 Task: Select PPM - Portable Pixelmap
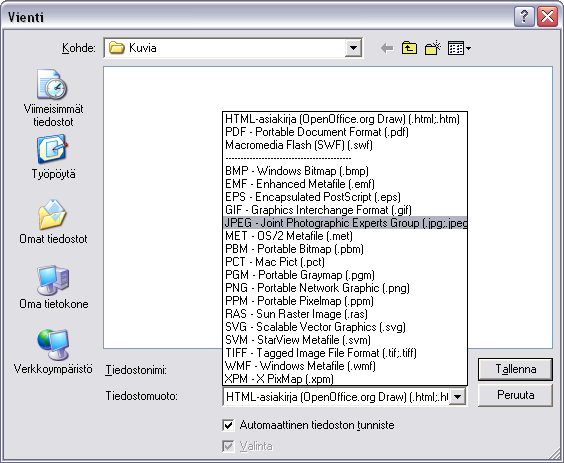click(x=345, y=301)
